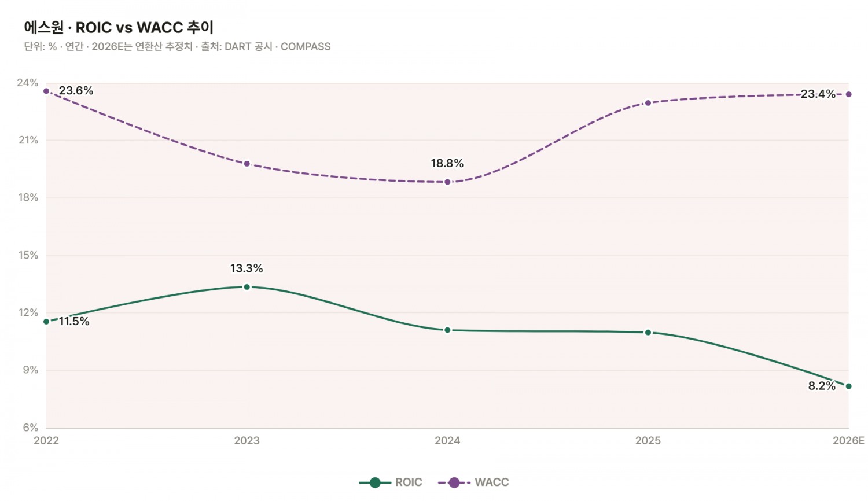This screenshot has height=501, width=868.
Task: Click the 2024 x-axis label
Action: [447, 441]
